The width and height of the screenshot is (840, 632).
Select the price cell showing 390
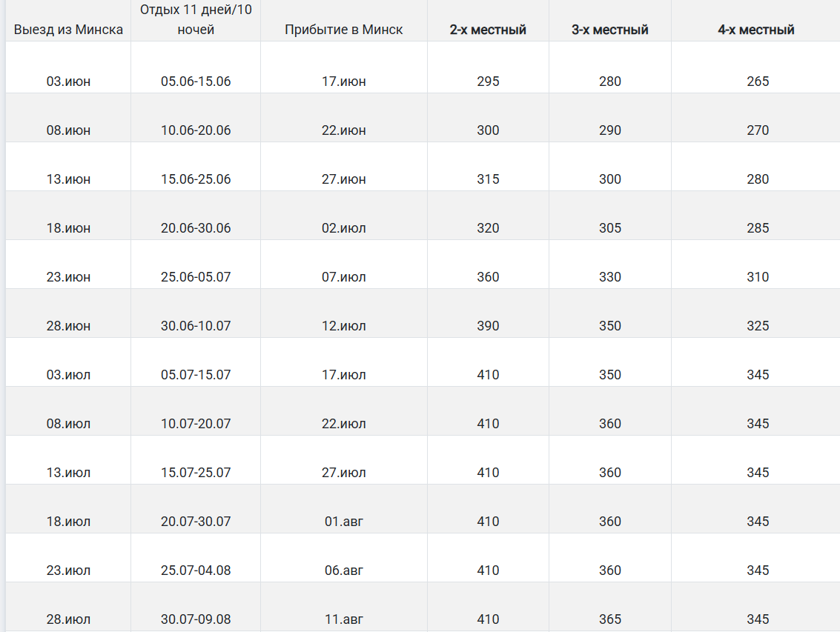coord(488,326)
